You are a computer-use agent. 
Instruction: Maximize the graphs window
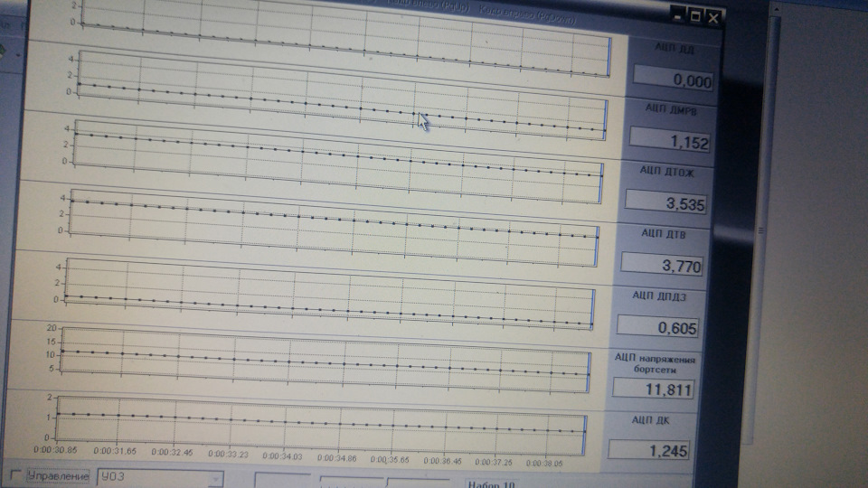click(695, 16)
